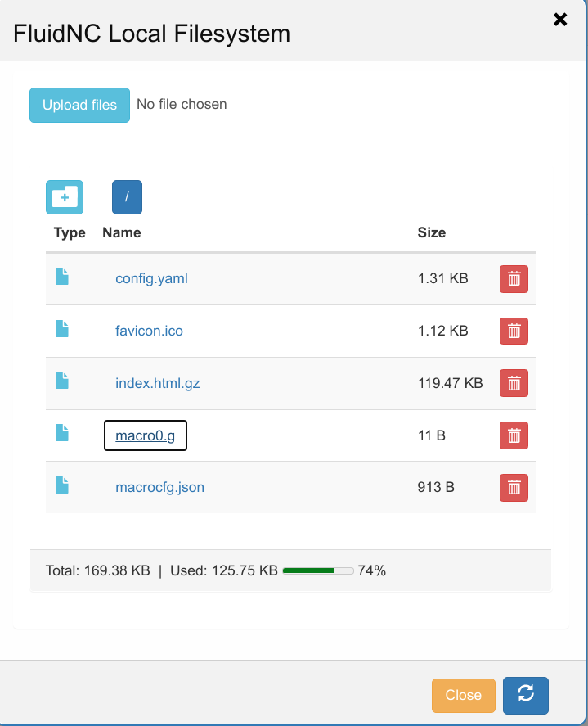Click the '119.47 KB' size value
The height and width of the screenshot is (726, 588).
[x=450, y=383]
